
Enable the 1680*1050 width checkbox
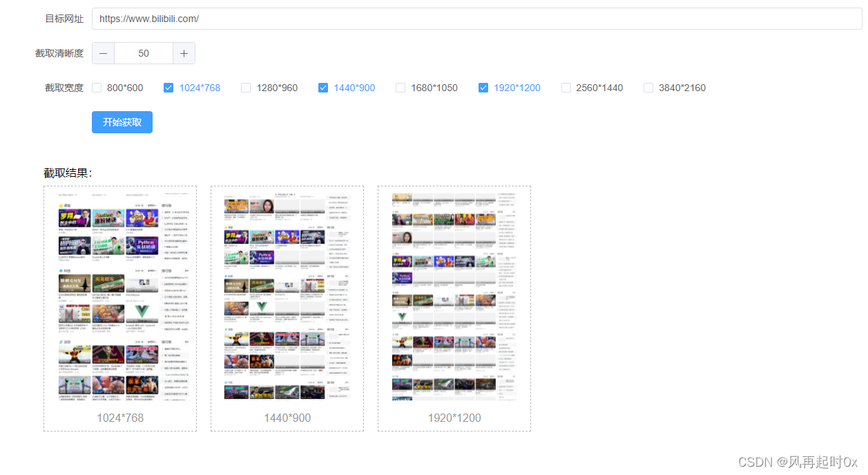point(401,88)
